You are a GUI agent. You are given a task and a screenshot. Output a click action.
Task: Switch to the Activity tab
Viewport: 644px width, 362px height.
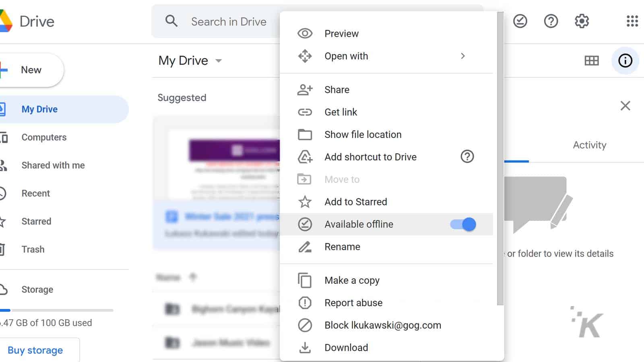pos(590,145)
